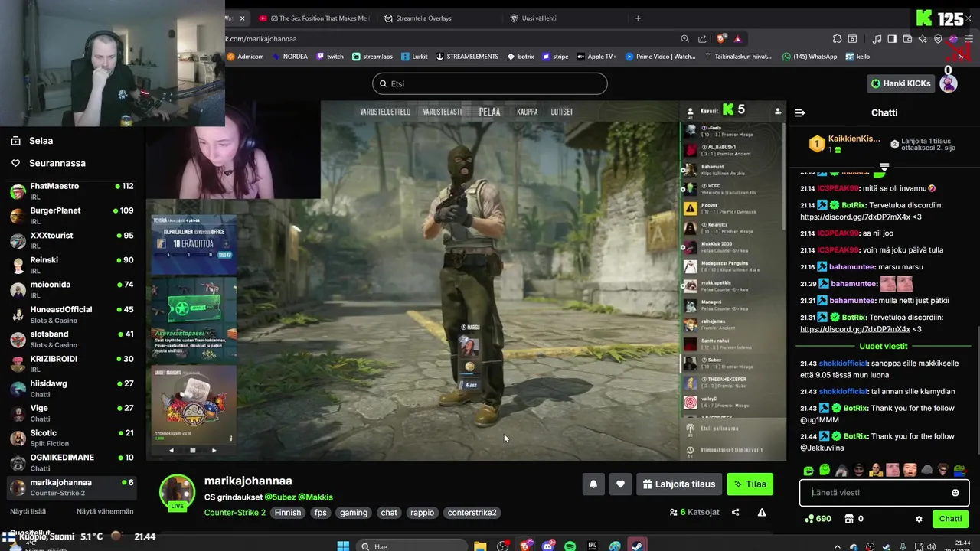This screenshot has height=551, width=980.
Task: Click the rappio tag
Action: click(422, 513)
